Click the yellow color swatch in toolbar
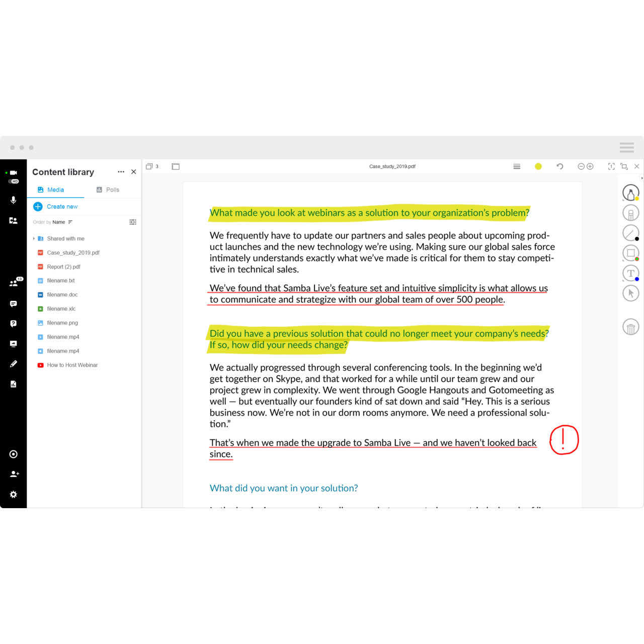The height and width of the screenshot is (644, 644). (x=538, y=167)
